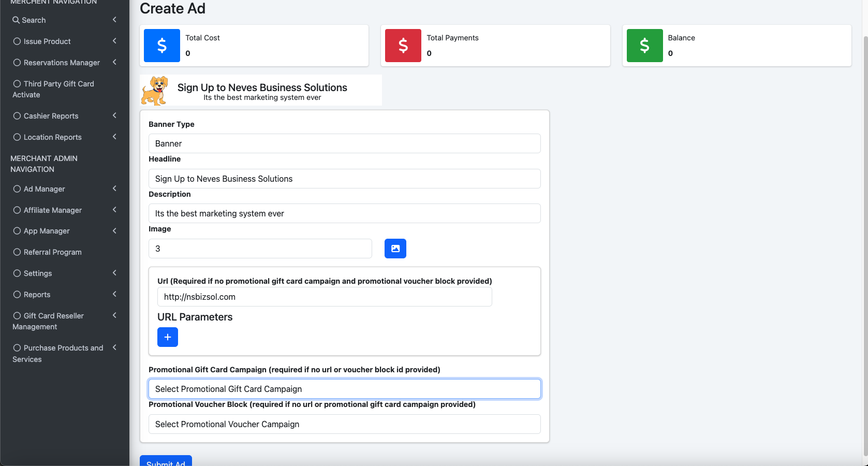868x466 pixels.
Task: Click the circle icon beside Cashier Reports
Action: (17, 116)
